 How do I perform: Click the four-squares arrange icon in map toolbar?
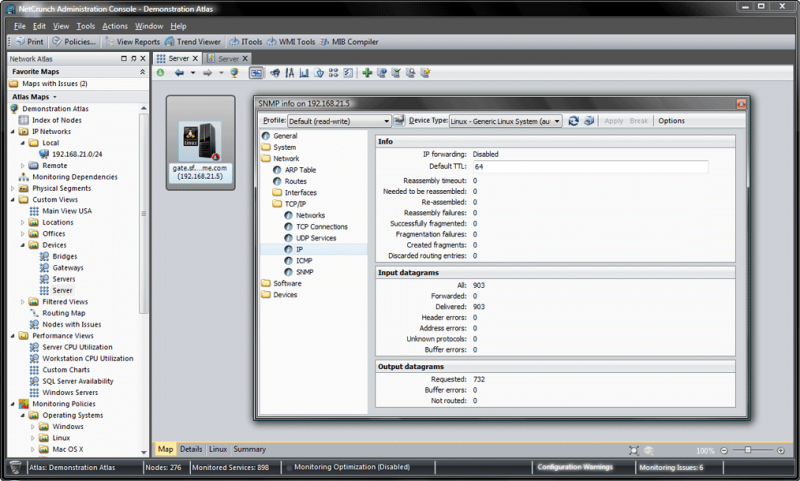point(333,73)
